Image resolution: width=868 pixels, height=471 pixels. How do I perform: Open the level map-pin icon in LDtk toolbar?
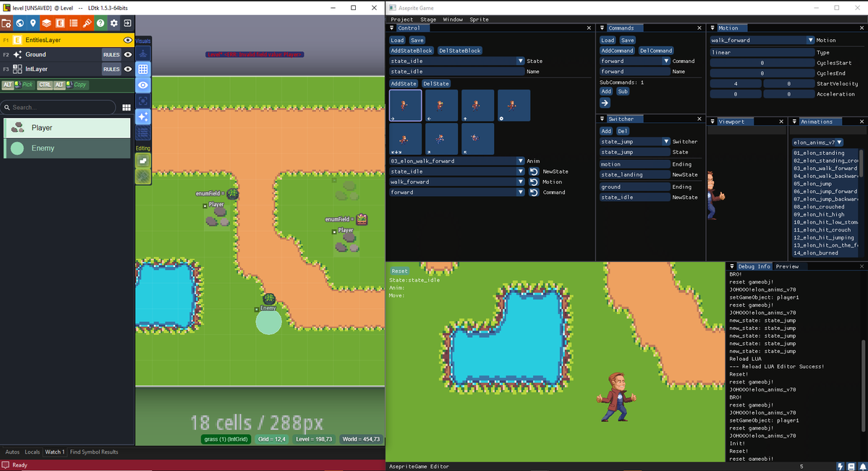point(33,23)
